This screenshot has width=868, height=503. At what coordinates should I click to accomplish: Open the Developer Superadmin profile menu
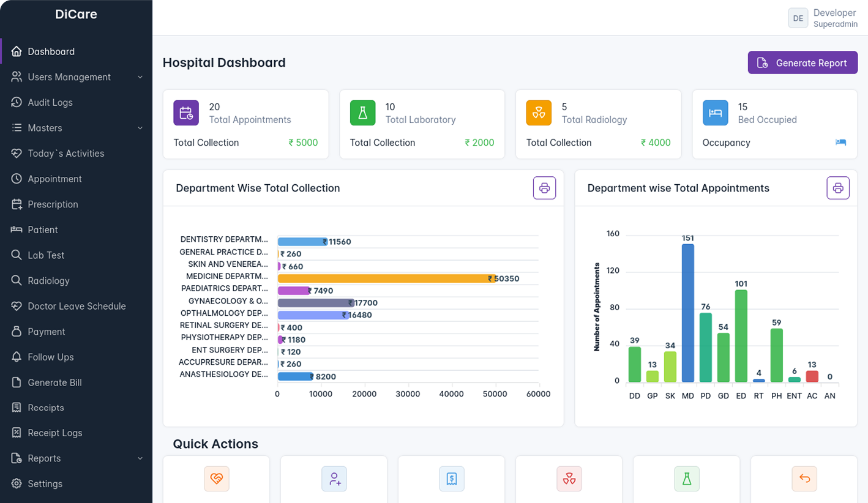pyautogui.click(x=823, y=18)
